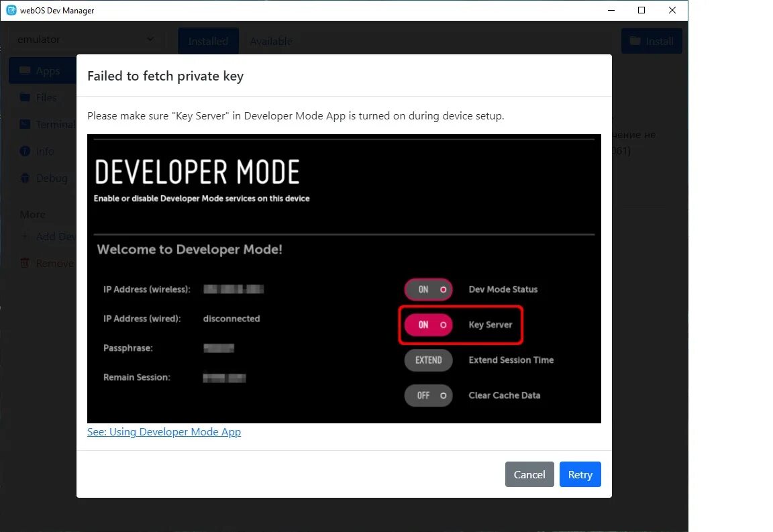The image size is (773, 532).
Task: Maximize the webOS Dev Manager window
Action: point(641,10)
